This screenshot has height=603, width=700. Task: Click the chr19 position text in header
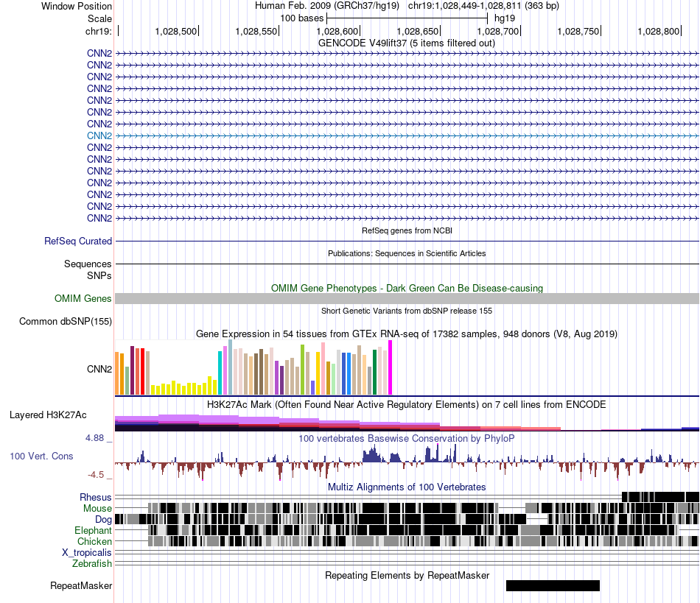point(483,6)
